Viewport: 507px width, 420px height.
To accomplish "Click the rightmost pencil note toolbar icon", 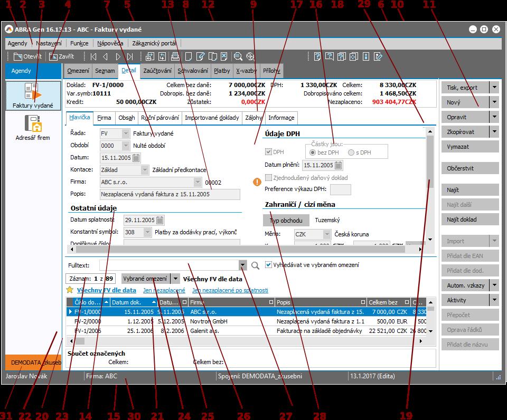I will point(378,57).
